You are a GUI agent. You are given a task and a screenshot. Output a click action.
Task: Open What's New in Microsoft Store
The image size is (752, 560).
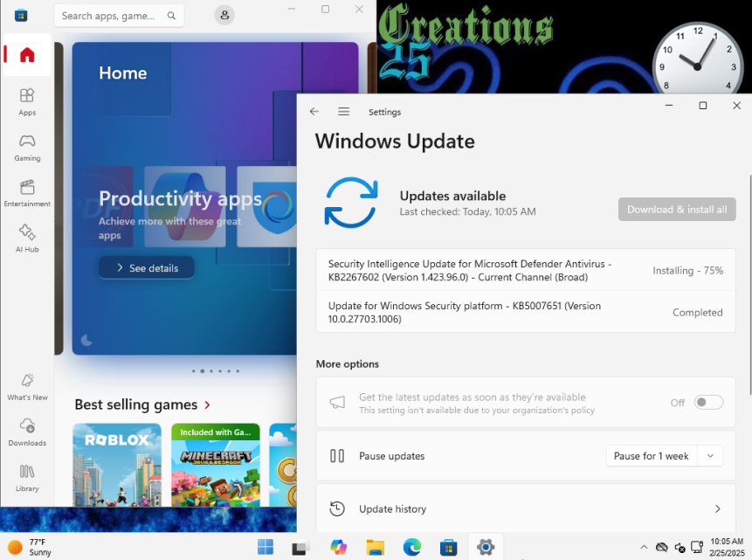[x=27, y=387]
